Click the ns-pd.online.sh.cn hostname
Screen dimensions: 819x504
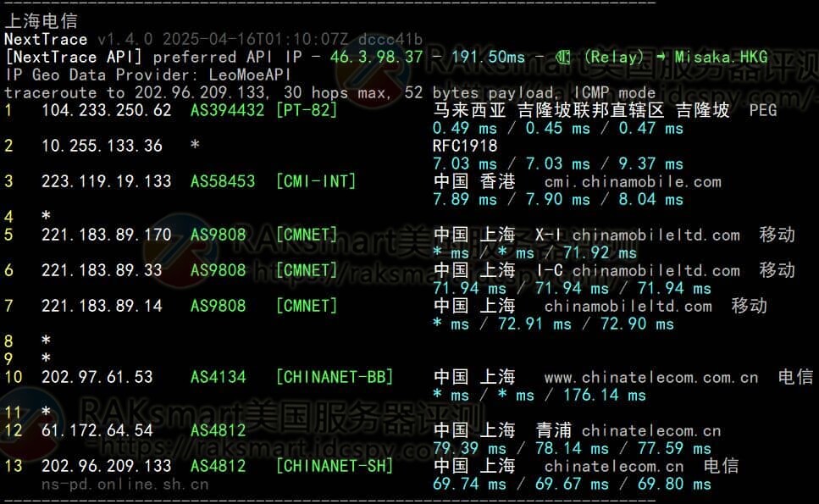tap(125, 485)
